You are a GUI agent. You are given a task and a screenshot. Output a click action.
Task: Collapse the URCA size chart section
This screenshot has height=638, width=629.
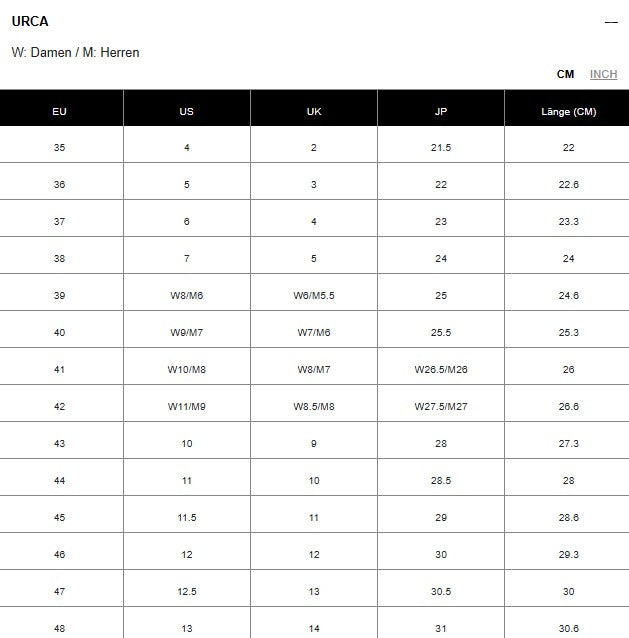click(x=611, y=22)
